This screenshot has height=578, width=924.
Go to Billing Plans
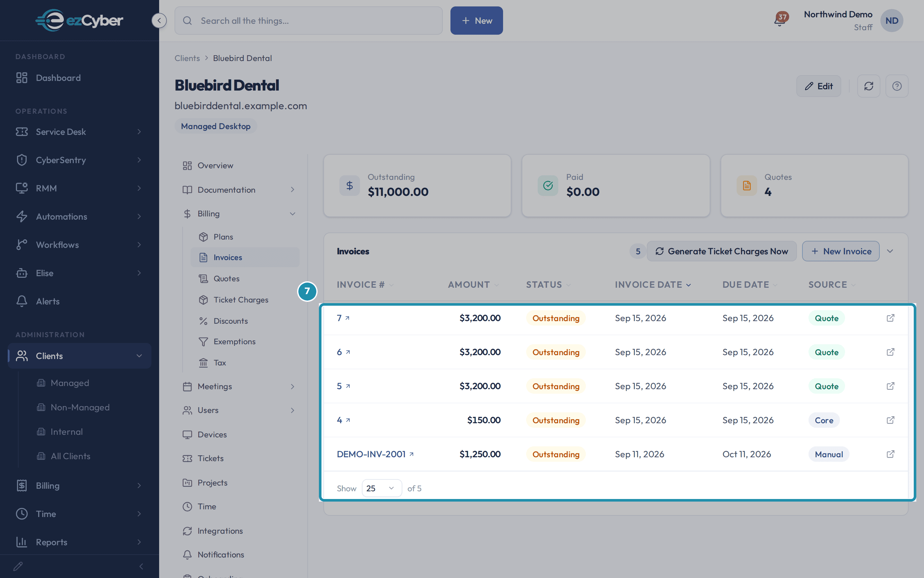(245, 237)
